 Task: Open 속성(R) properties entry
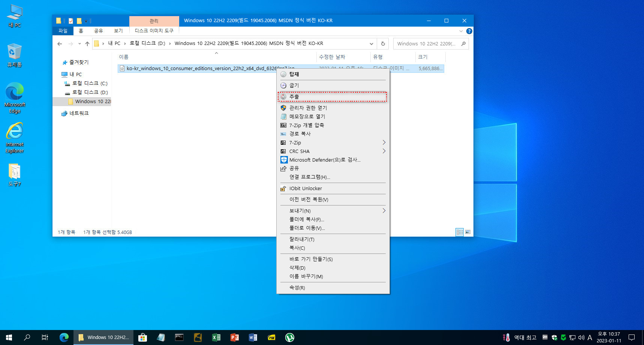click(333, 288)
